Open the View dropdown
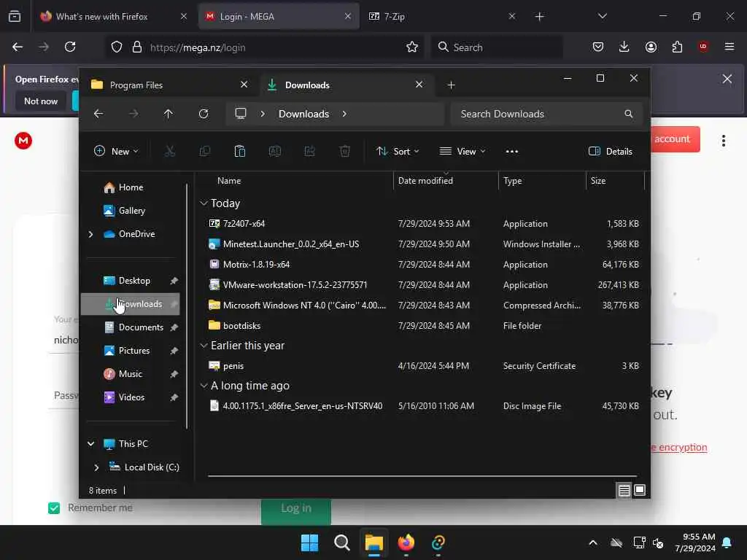This screenshot has height=560, width=747. pyautogui.click(x=462, y=152)
